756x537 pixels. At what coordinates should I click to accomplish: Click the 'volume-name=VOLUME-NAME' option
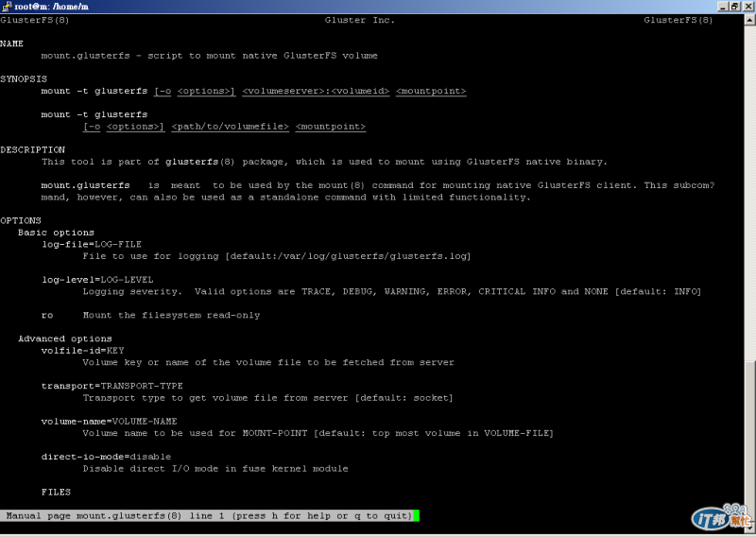pyautogui.click(x=110, y=422)
